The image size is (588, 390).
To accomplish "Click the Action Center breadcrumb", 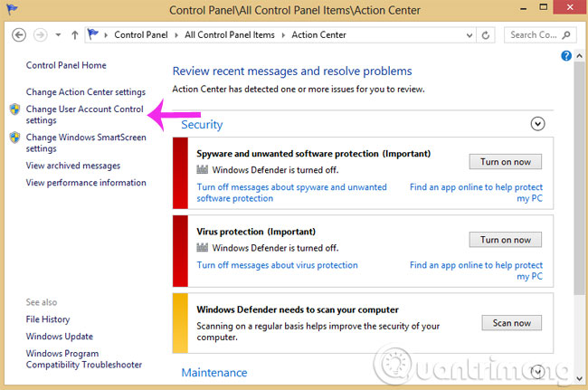I will pyautogui.click(x=318, y=35).
